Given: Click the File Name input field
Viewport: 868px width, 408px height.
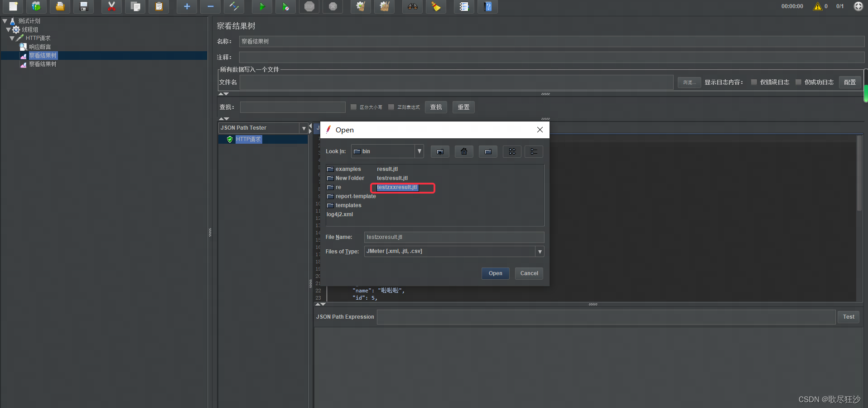Looking at the screenshot, I should 454,237.
